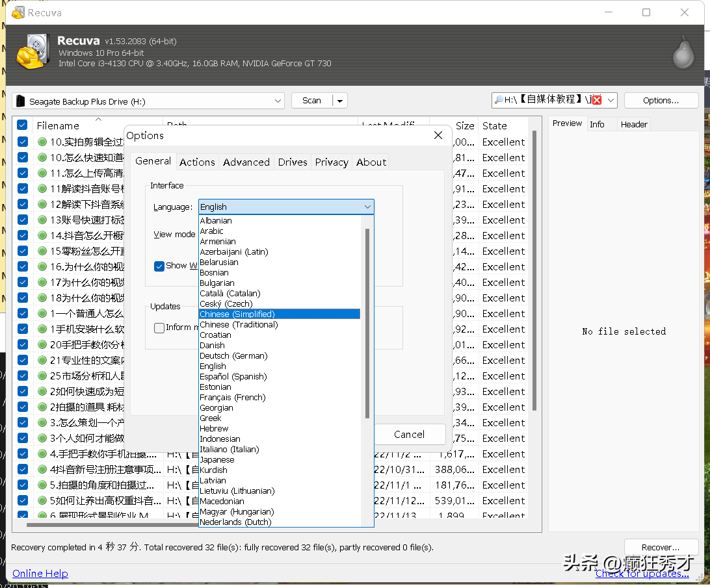Open the Drives tab
Viewport: 710px width, 588px height.
click(x=293, y=162)
